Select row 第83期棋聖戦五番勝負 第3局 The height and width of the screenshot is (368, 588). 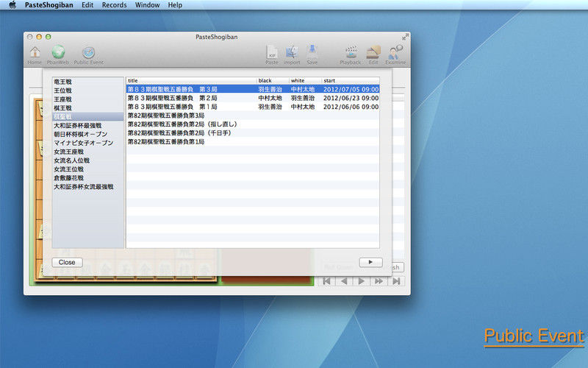point(253,89)
